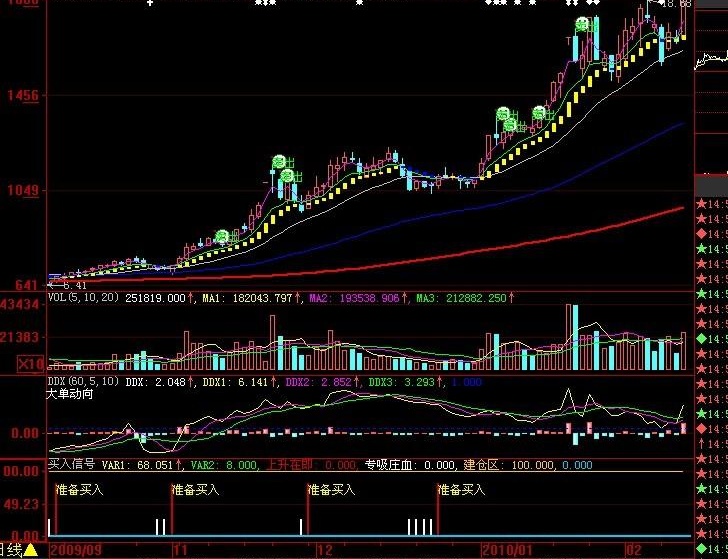The height and width of the screenshot is (559, 728).
Task: Click the MA1: 182043.797 readout
Action: click(247, 298)
